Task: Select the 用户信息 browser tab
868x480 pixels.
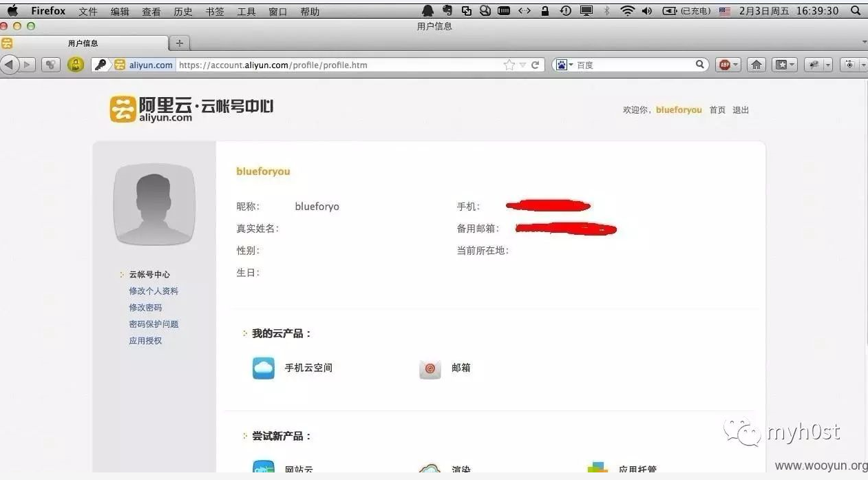Action: click(x=83, y=43)
